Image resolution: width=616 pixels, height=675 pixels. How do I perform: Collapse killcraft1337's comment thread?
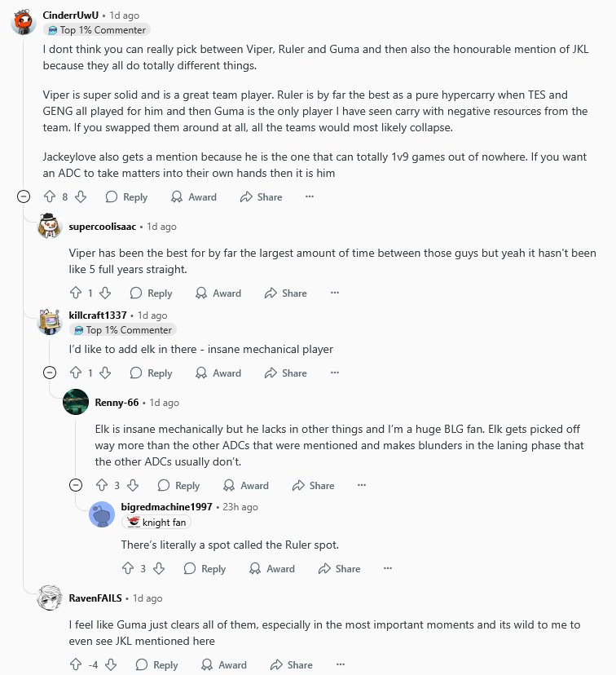(49, 373)
